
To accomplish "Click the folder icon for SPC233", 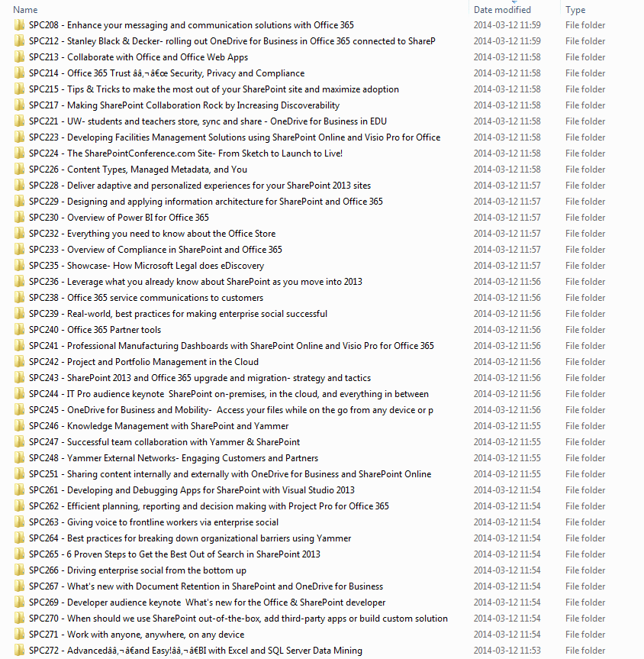I will point(19,250).
